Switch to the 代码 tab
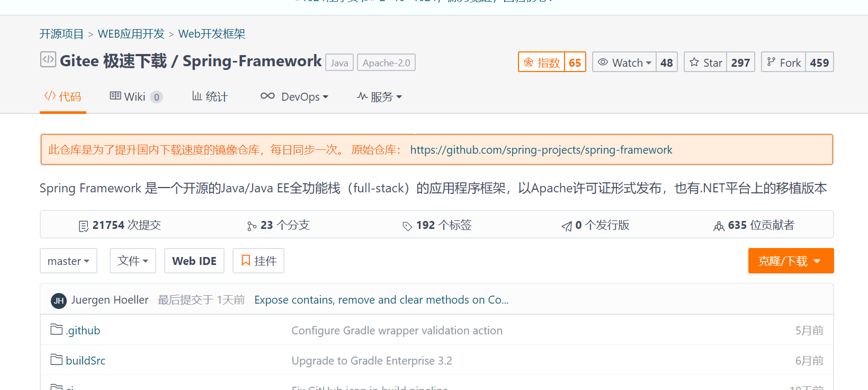868x390 pixels. coord(63,96)
